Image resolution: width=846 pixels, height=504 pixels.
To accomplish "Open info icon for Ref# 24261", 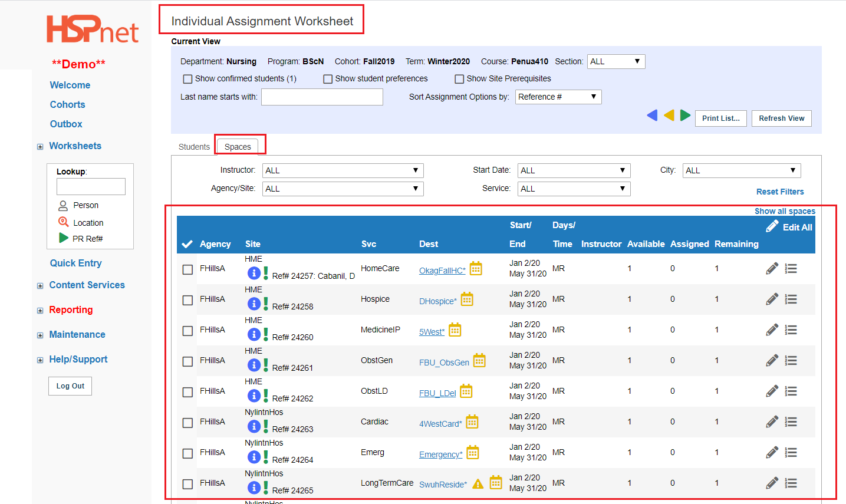I will pos(254,365).
